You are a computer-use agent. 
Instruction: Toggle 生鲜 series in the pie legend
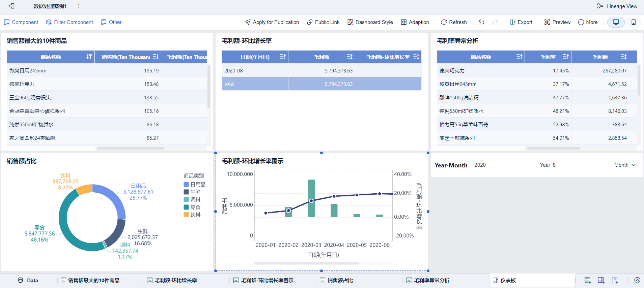[x=192, y=192]
